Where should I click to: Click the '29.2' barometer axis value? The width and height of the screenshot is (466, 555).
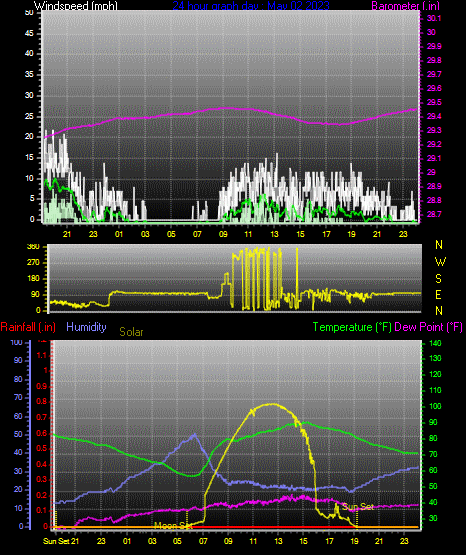click(x=434, y=144)
